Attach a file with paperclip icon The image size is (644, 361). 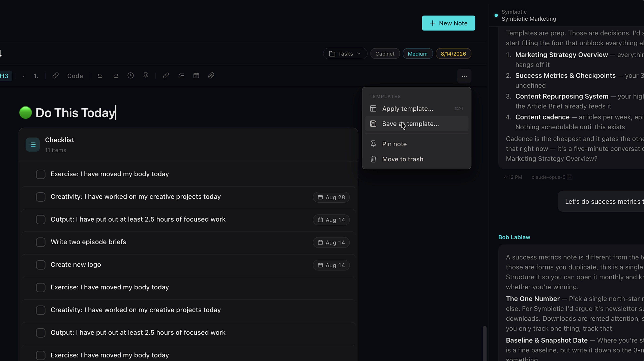pos(211,76)
